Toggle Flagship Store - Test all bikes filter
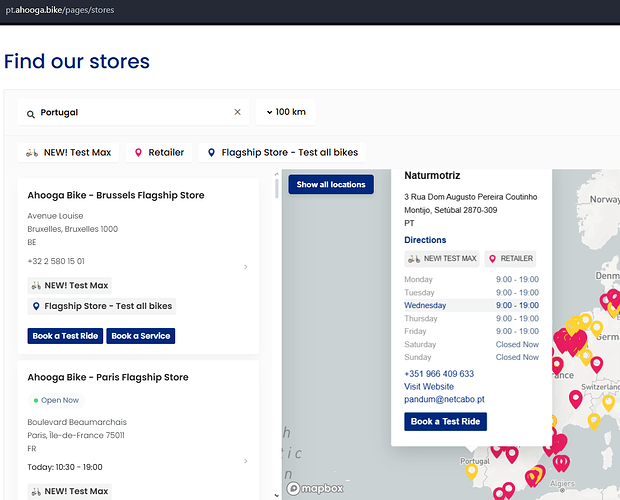The image size is (620, 500). click(282, 153)
